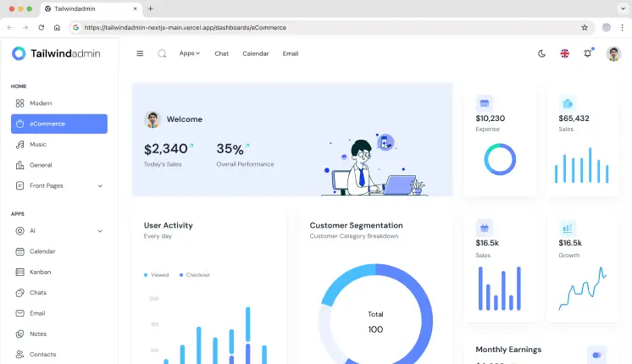Screen dimensions: 632x364
Task: Expand the Front Pages chevron
Action: pyautogui.click(x=100, y=186)
